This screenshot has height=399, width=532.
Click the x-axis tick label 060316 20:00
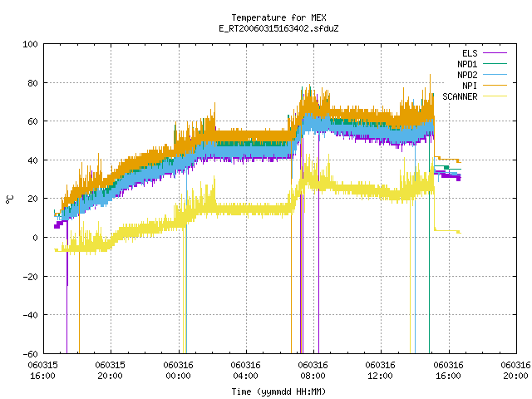click(515, 371)
